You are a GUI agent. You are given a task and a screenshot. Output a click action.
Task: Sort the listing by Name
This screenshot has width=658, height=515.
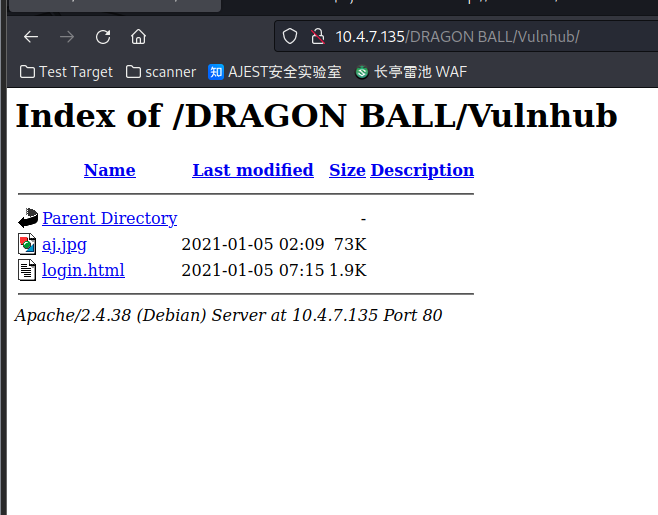pos(110,170)
